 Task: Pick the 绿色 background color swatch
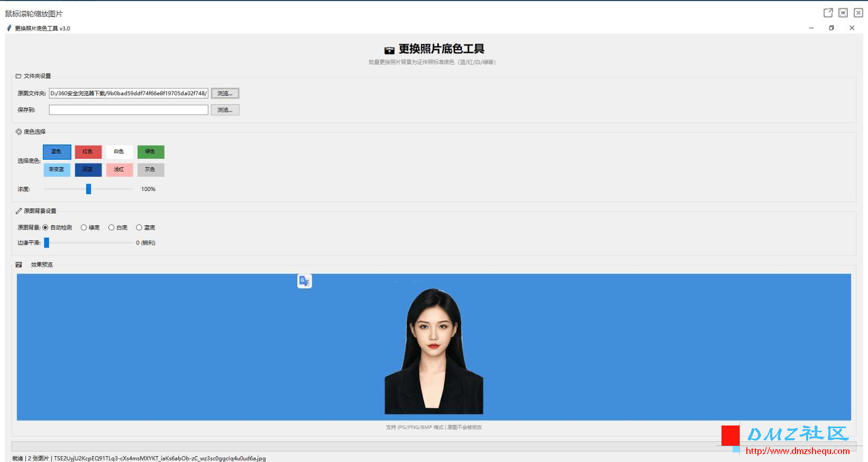151,152
